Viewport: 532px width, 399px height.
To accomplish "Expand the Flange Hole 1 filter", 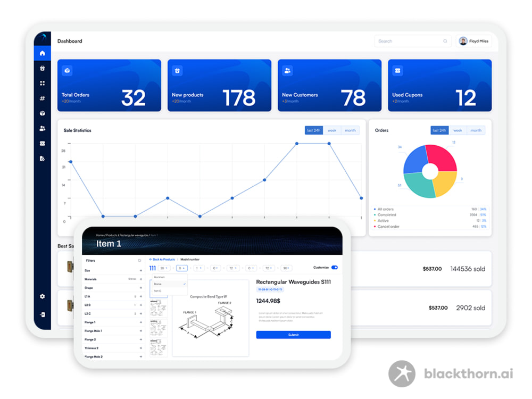I will (x=141, y=331).
